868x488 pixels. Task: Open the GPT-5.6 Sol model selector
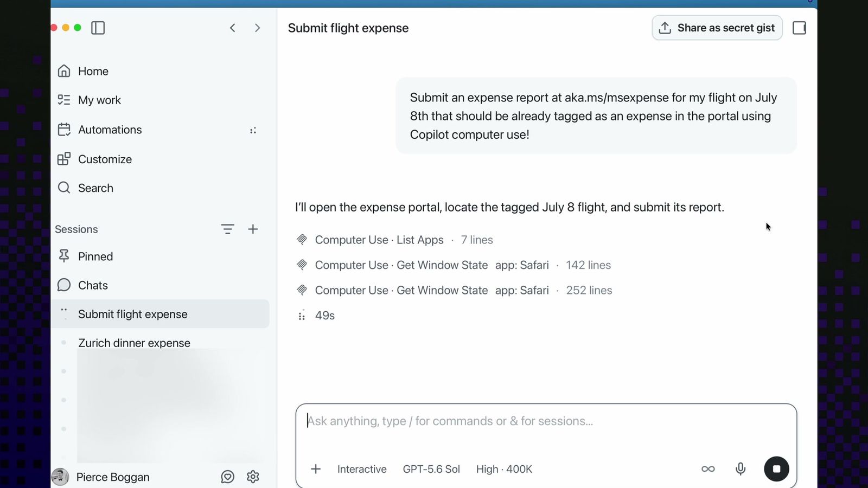pyautogui.click(x=431, y=469)
